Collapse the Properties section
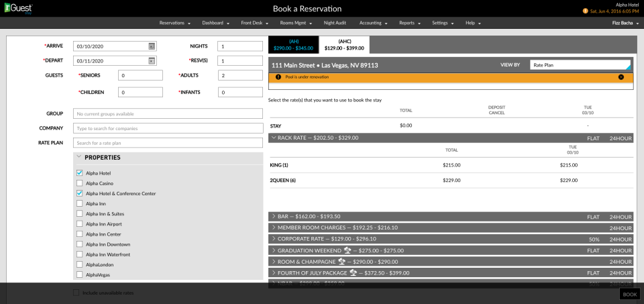Screen dimensions: 644x304 [79, 157]
